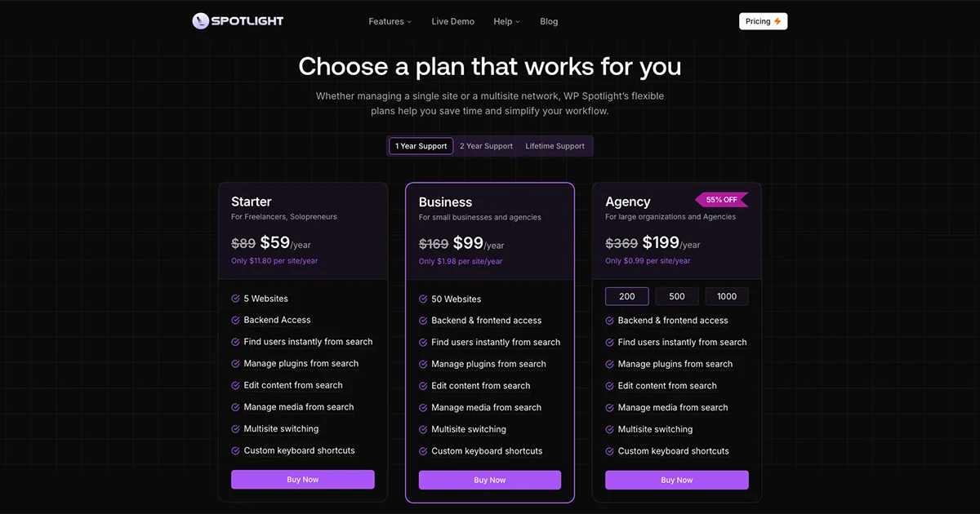Switch to the Lifetime Support tab
This screenshot has width=980, height=514.
coord(555,145)
